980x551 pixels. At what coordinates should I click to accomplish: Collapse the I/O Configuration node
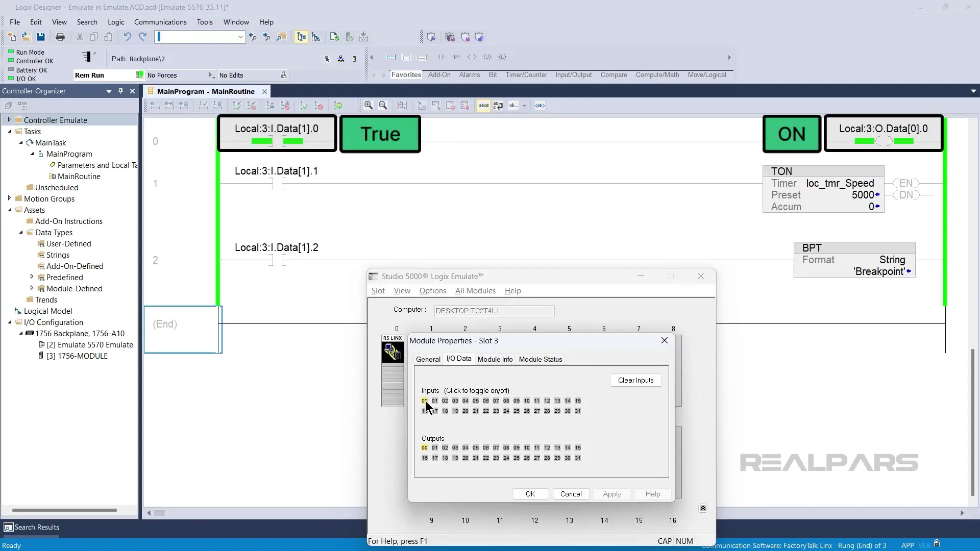9,322
